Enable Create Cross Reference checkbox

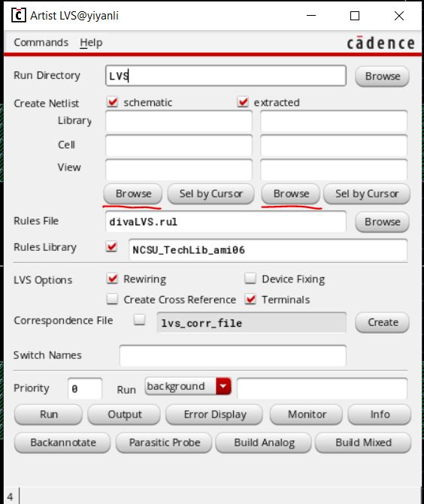tap(112, 299)
